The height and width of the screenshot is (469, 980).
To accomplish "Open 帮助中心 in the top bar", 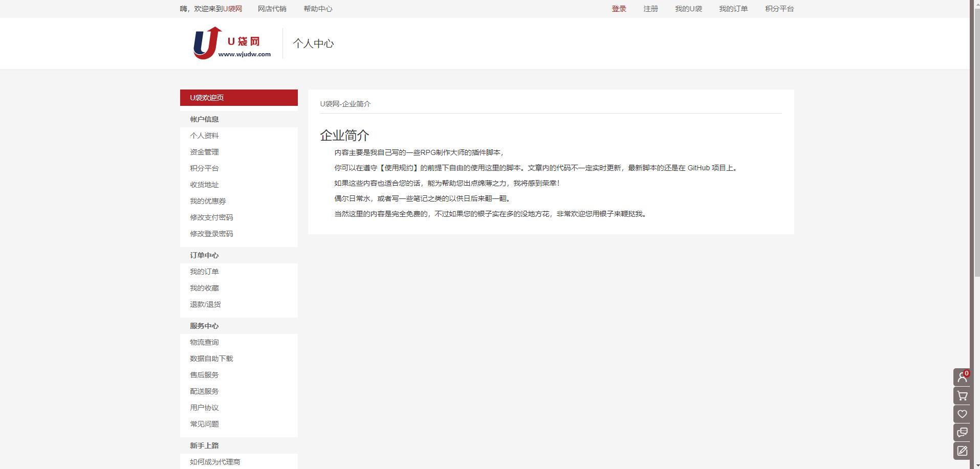I will click(x=318, y=9).
